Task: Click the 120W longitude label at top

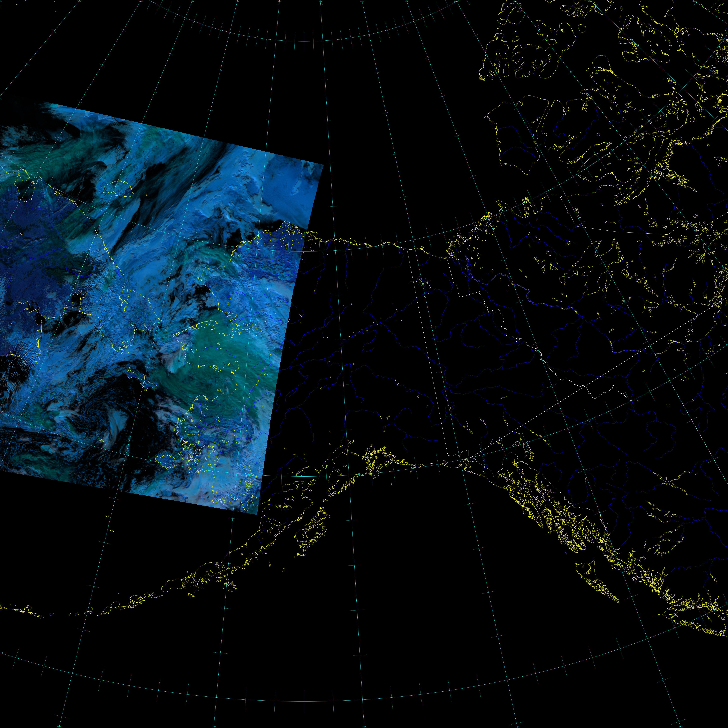Action: [x=456, y=1]
